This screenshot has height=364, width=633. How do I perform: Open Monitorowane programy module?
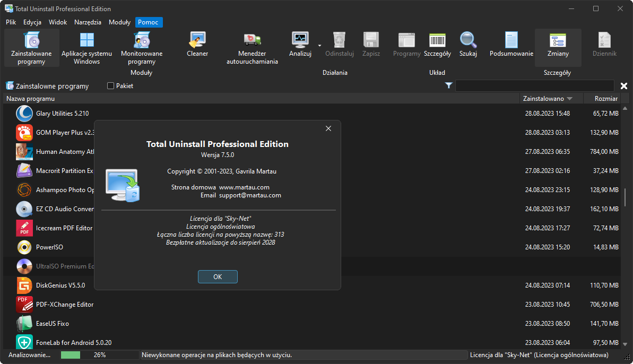(x=142, y=48)
